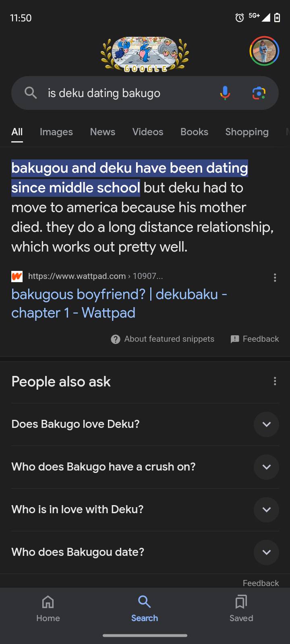
Task: Expand "Does Bakugo love Deku?" question
Action: (x=266, y=424)
